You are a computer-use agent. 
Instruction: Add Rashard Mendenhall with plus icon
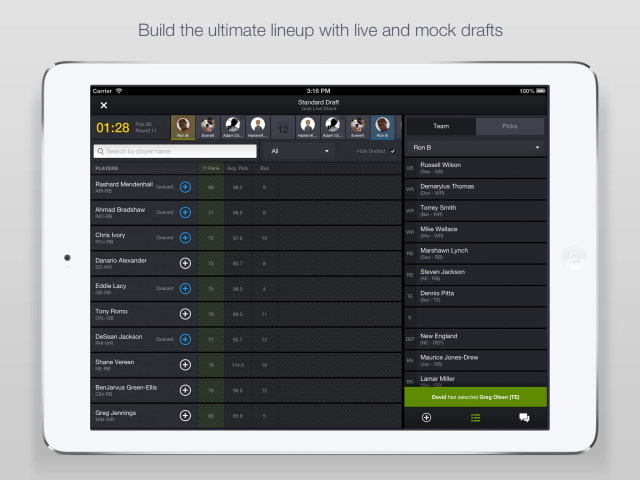point(185,187)
